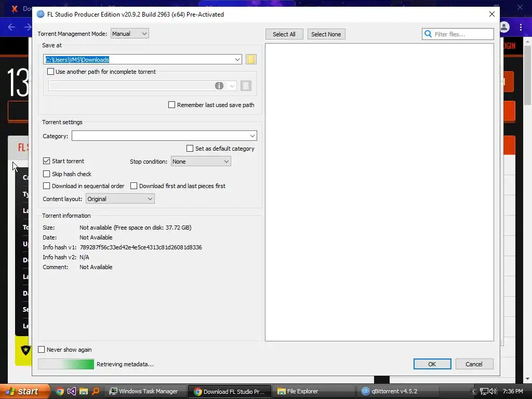Open the Category dropdown
Viewport: 532px width, 399px height.
(x=164, y=136)
